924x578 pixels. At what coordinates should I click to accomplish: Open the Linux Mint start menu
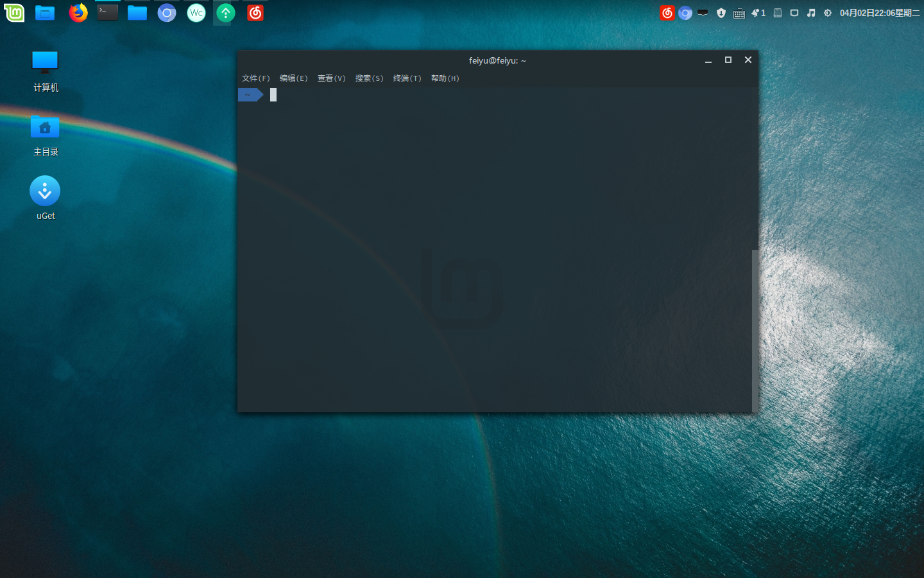(14, 12)
